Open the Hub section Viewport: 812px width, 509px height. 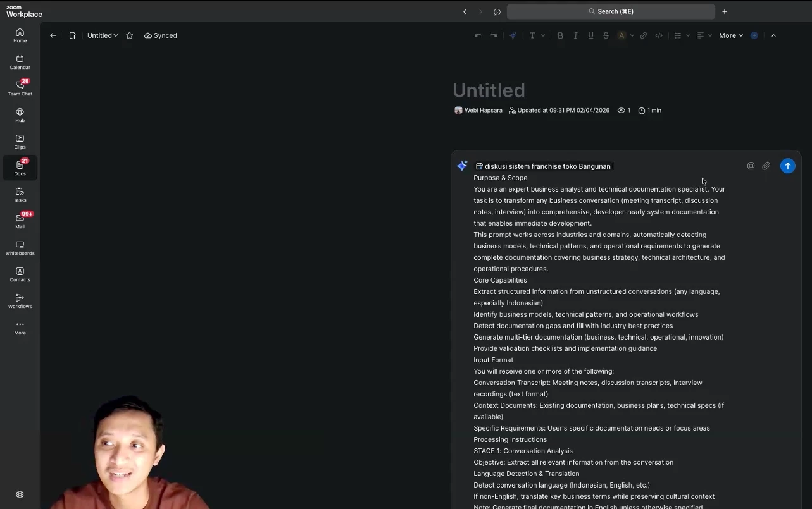[x=20, y=115]
